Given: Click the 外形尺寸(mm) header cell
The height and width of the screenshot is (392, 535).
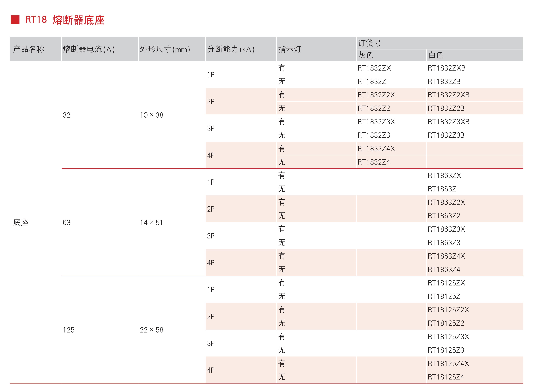Looking at the screenshot, I should pos(165,49).
